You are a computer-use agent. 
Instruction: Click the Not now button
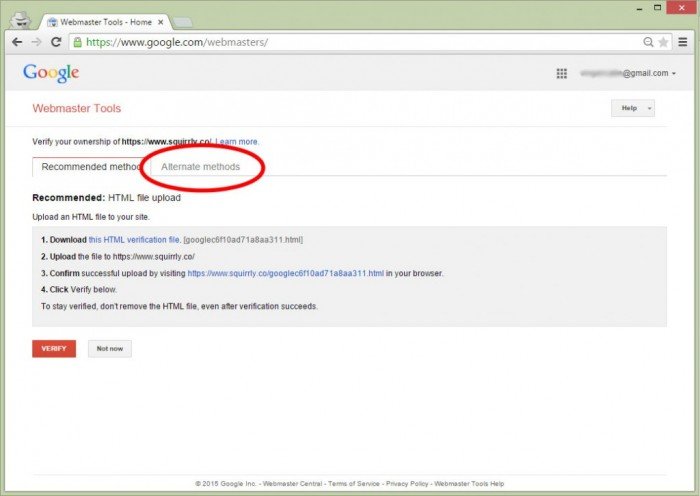[x=109, y=349]
